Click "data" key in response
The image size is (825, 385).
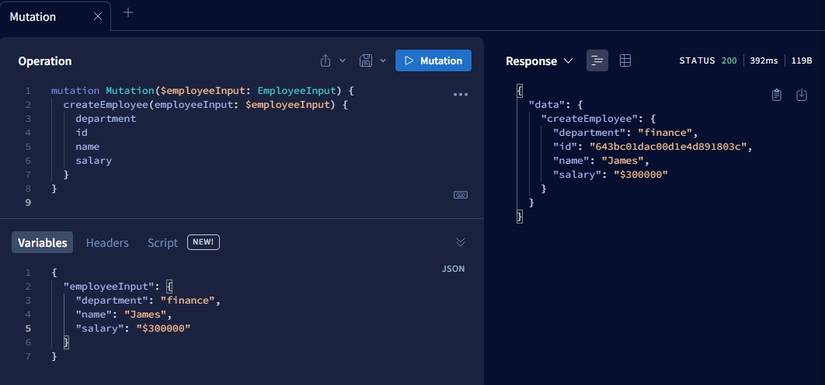coord(546,104)
